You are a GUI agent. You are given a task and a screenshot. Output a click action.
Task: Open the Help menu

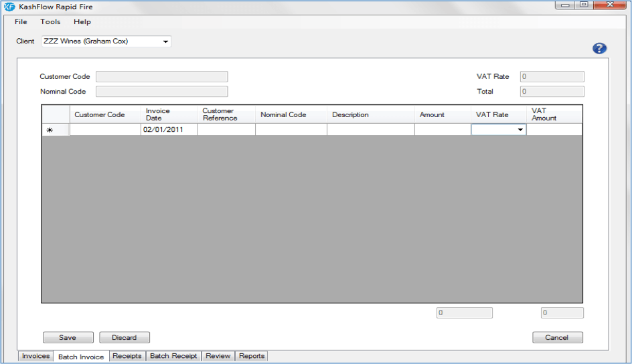tap(82, 22)
